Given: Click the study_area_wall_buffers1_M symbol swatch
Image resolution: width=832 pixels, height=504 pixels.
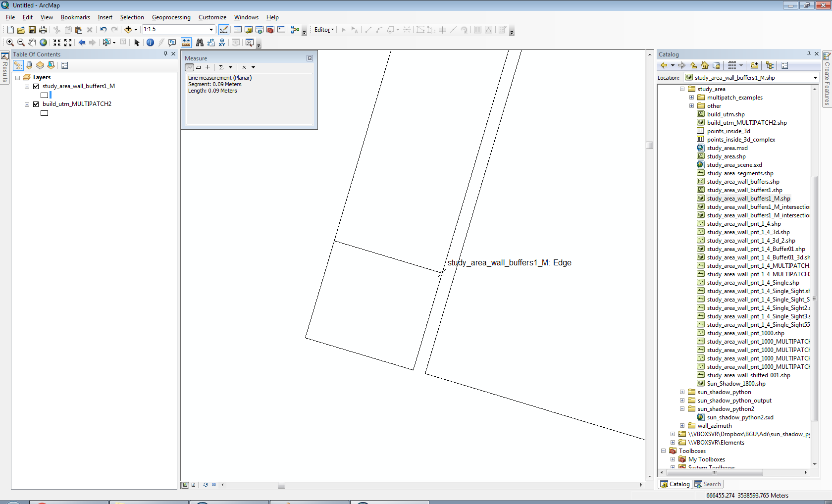Looking at the screenshot, I should pyautogui.click(x=44, y=95).
